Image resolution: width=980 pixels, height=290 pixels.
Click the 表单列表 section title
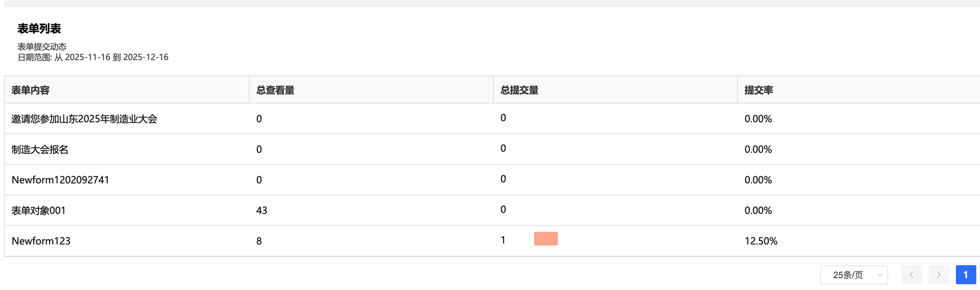[39, 29]
